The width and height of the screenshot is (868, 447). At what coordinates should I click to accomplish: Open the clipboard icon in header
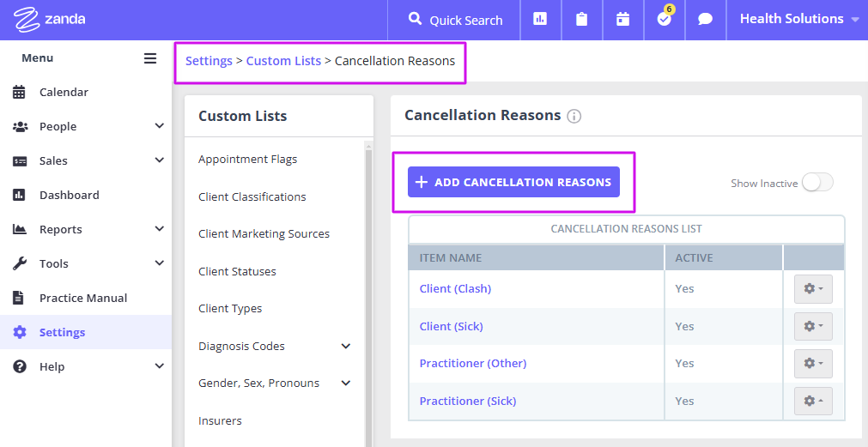pos(581,20)
